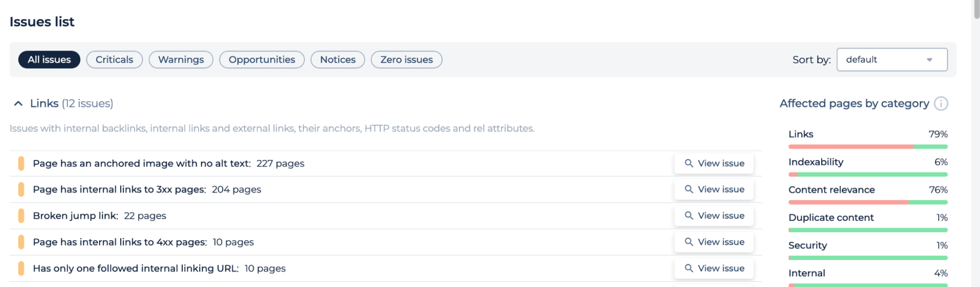Image resolution: width=980 pixels, height=287 pixels.
Task: Click magnifier icon for 3xx internal links issue
Action: 689,189
